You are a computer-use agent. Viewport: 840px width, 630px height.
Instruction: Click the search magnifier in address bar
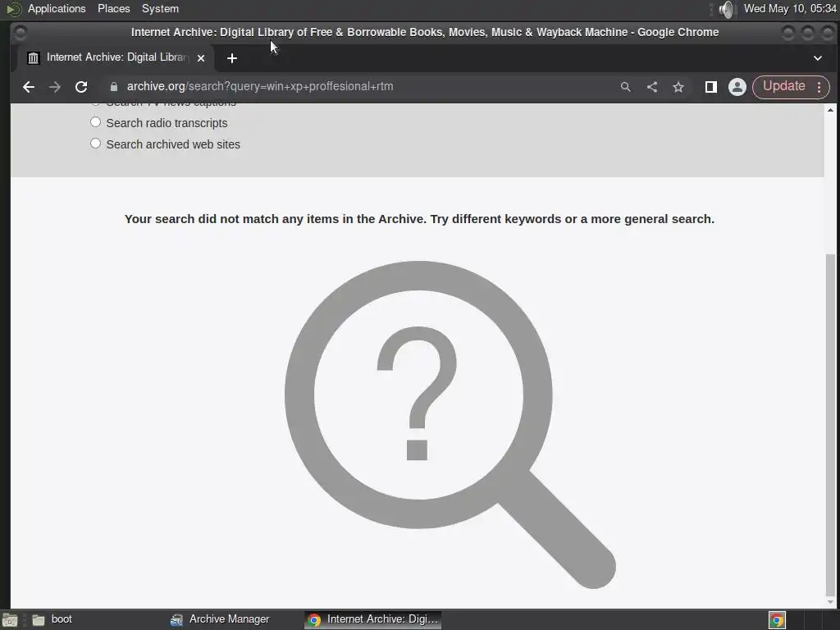[625, 87]
